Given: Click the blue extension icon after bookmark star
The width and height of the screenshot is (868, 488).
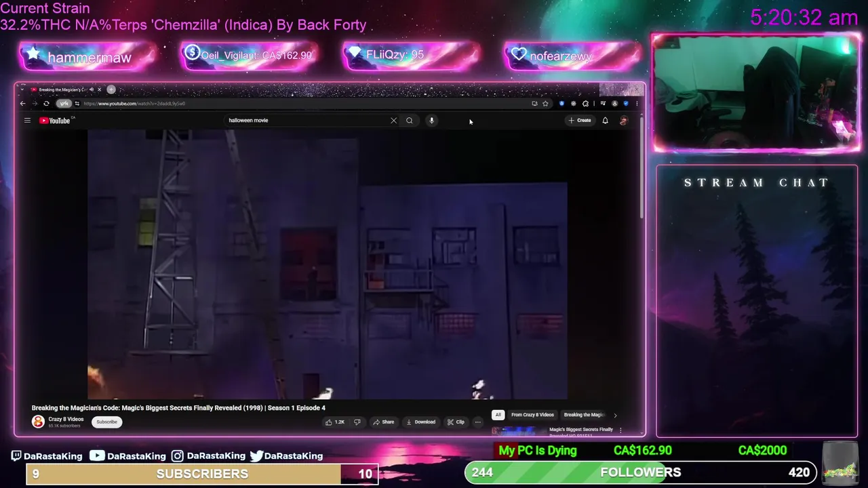Looking at the screenshot, I should pos(561,104).
